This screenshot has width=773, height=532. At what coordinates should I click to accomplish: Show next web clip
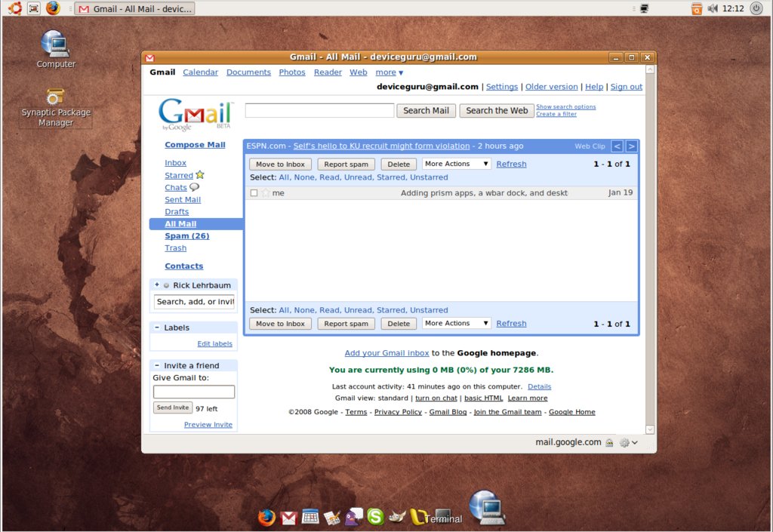click(632, 146)
